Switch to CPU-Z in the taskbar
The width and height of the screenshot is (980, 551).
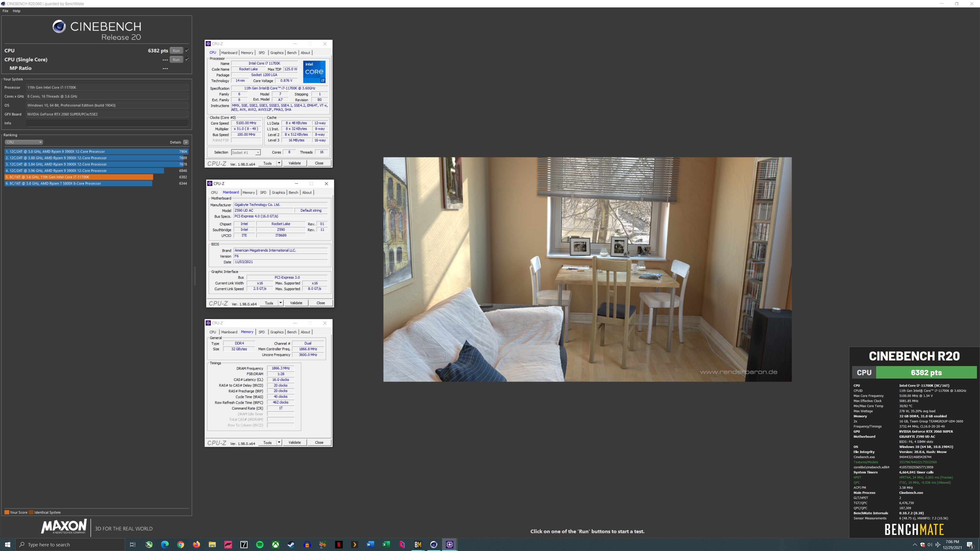click(x=449, y=545)
